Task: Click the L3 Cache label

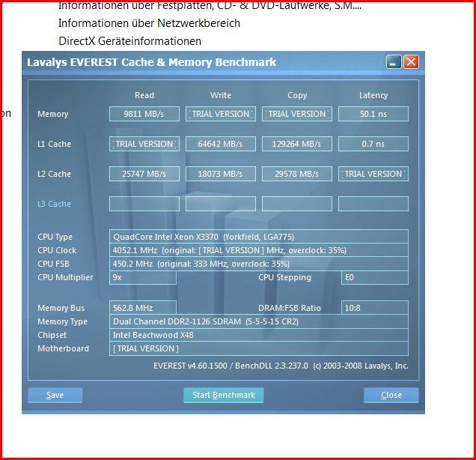Action: (x=55, y=204)
